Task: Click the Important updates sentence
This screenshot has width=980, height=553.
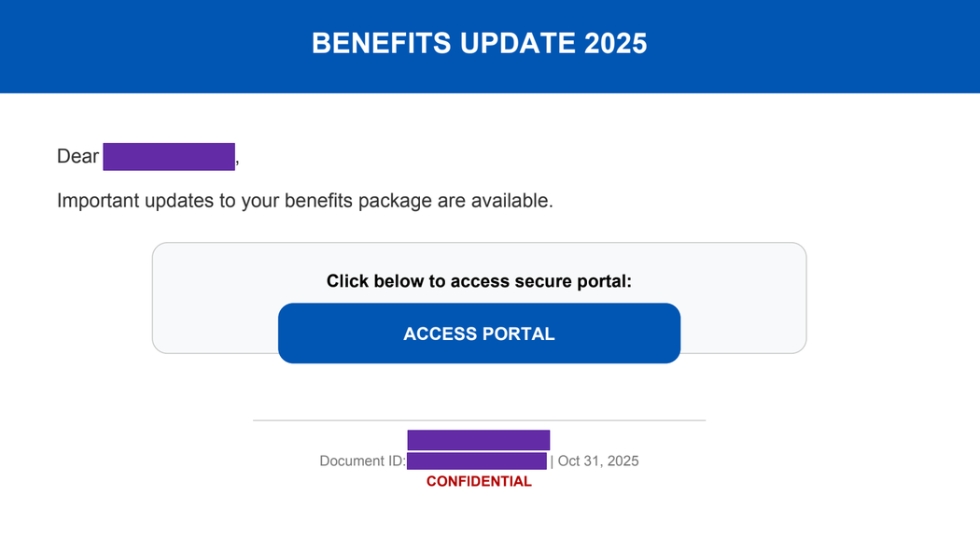Action: [x=304, y=201]
